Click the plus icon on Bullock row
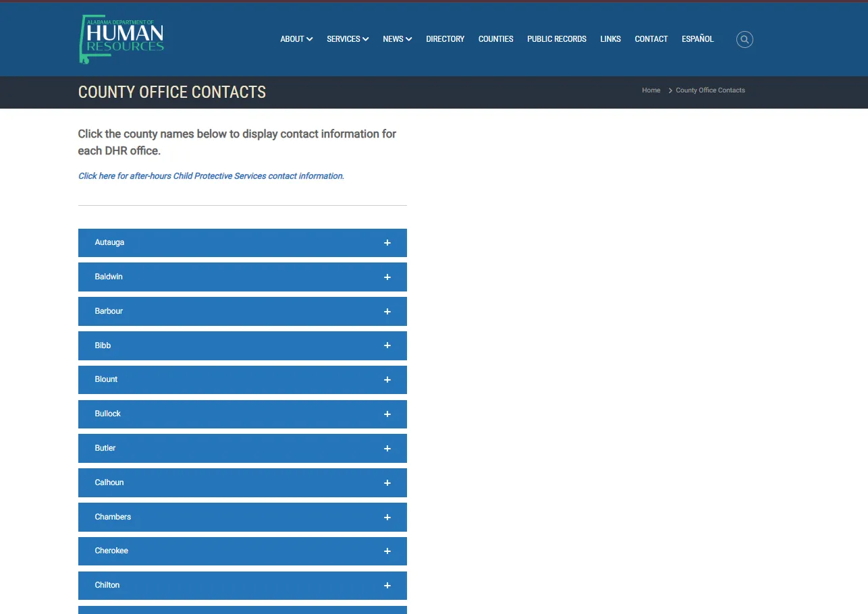 [387, 414]
